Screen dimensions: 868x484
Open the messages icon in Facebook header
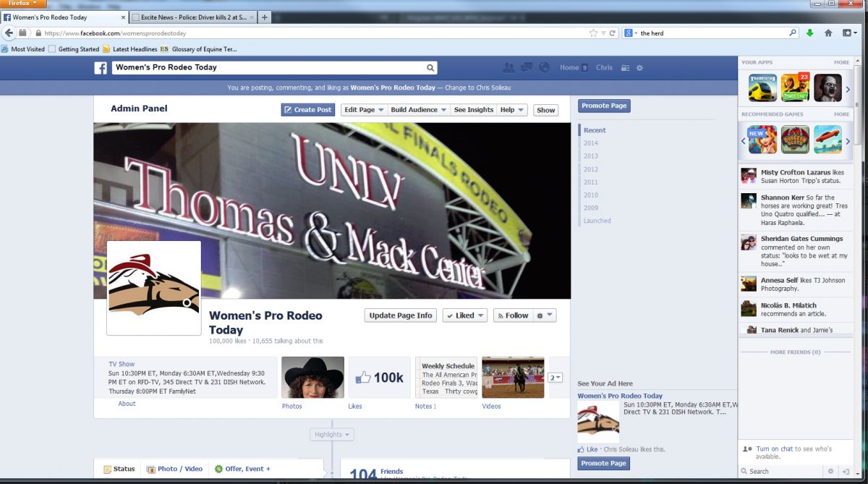[x=527, y=67]
